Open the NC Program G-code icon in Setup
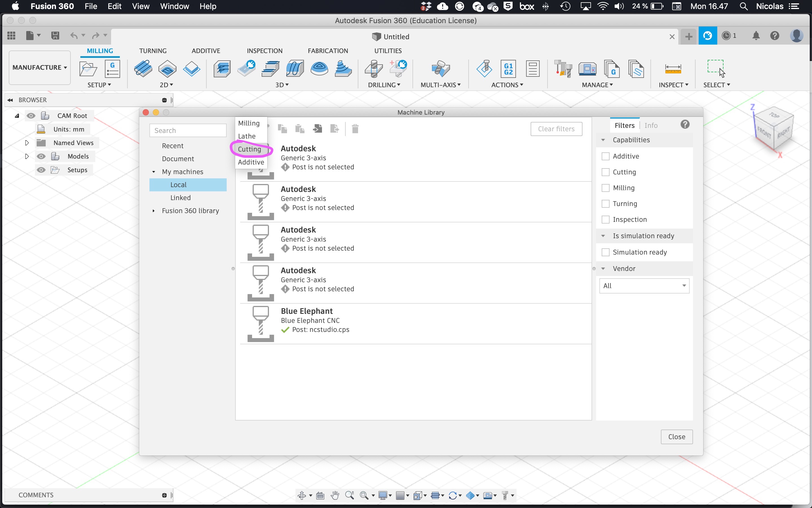Screen dimensions: 812x508 pos(112,69)
